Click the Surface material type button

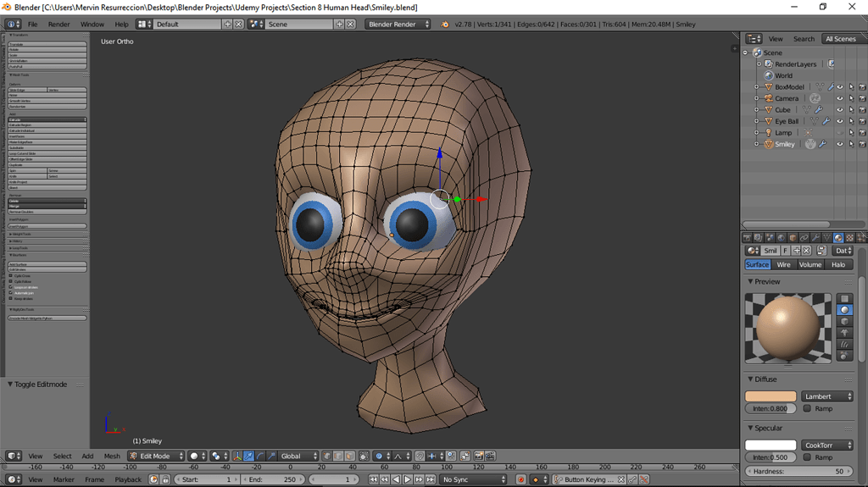coord(757,264)
